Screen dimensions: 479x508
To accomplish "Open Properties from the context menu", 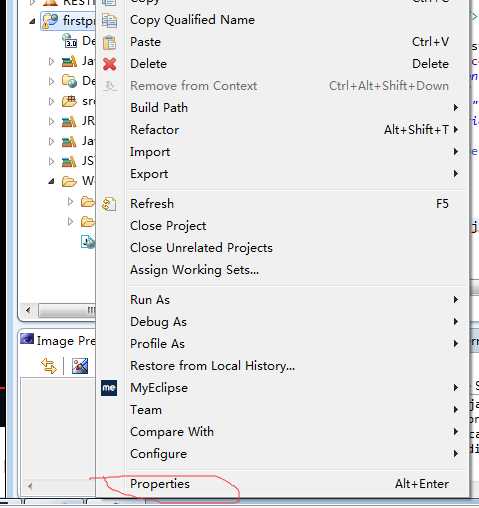I will [160, 484].
